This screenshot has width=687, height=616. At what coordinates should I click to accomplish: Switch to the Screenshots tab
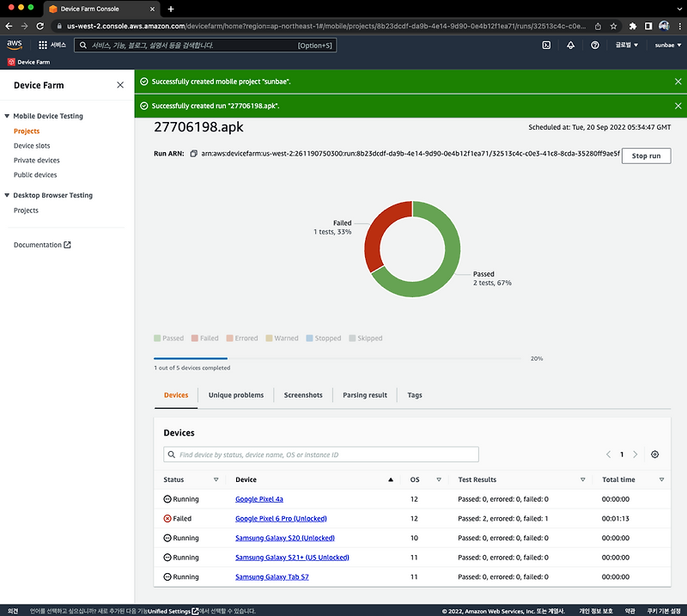point(303,395)
